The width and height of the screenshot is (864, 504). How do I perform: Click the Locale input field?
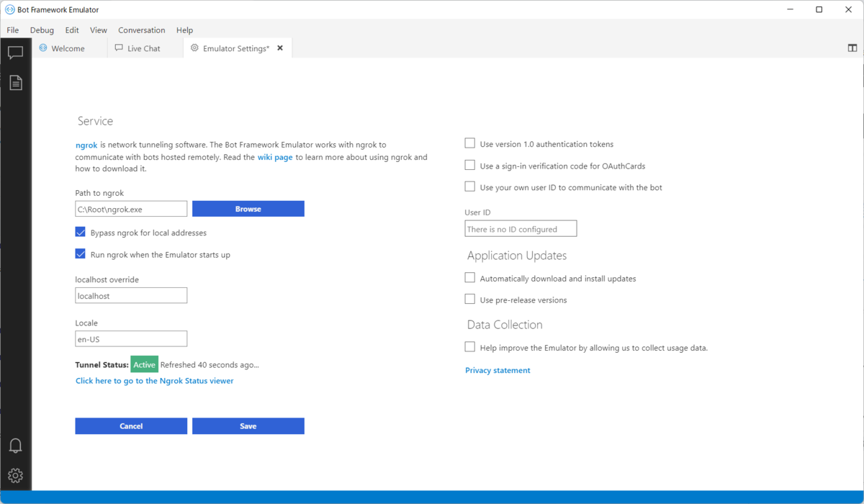pos(131,338)
